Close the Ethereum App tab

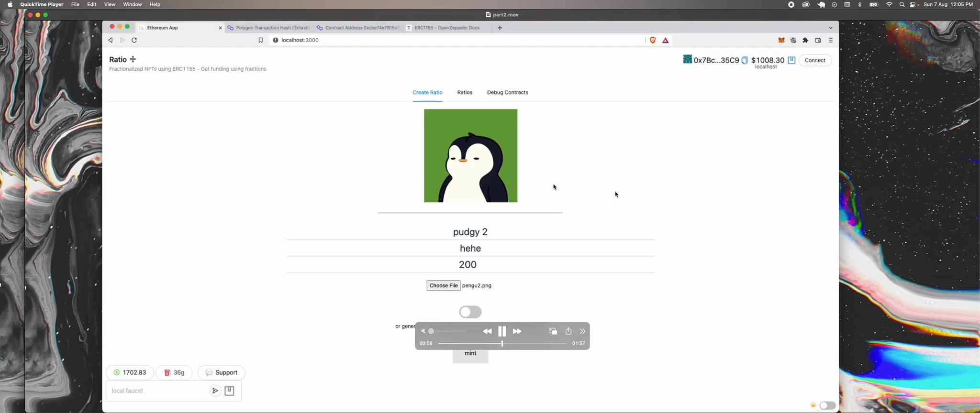tap(220, 28)
